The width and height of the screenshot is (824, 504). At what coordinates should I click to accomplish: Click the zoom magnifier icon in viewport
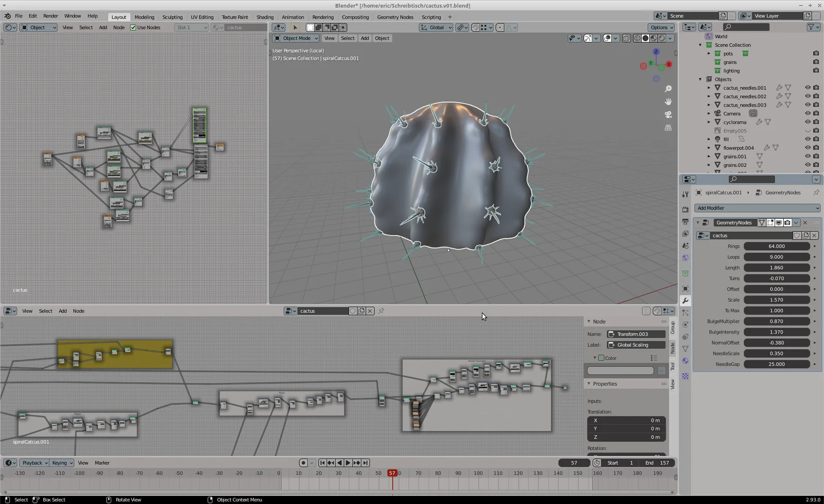click(x=668, y=89)
